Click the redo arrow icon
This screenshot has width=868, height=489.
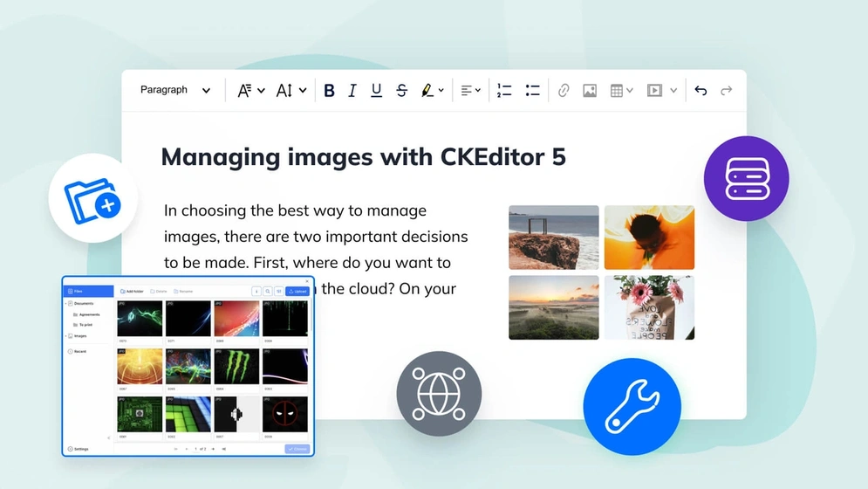[726, 91]
